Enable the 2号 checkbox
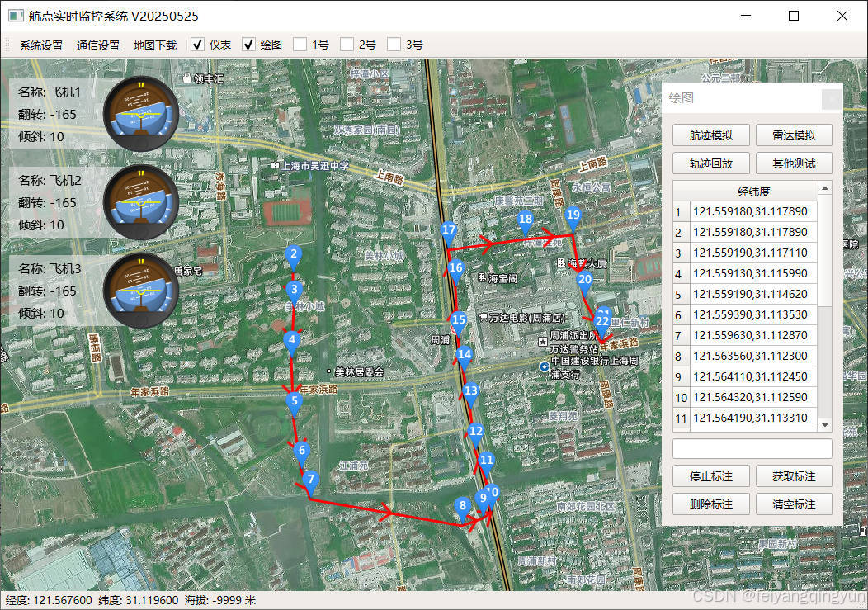This screenshot has height=610, width=868. [347, 45]
